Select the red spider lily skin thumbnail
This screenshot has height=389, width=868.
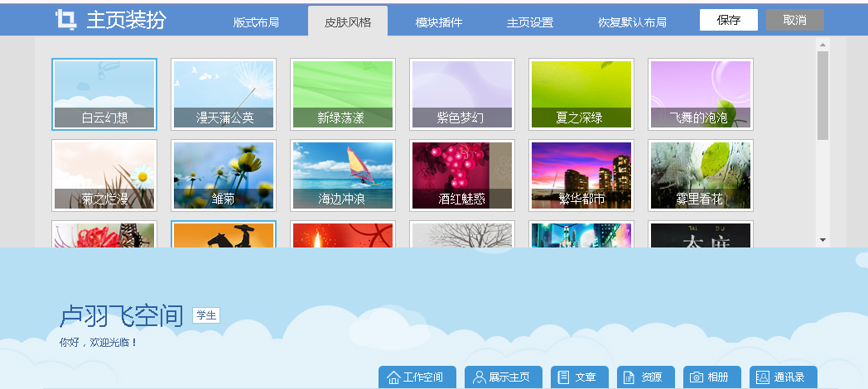(x=104, y=234)
